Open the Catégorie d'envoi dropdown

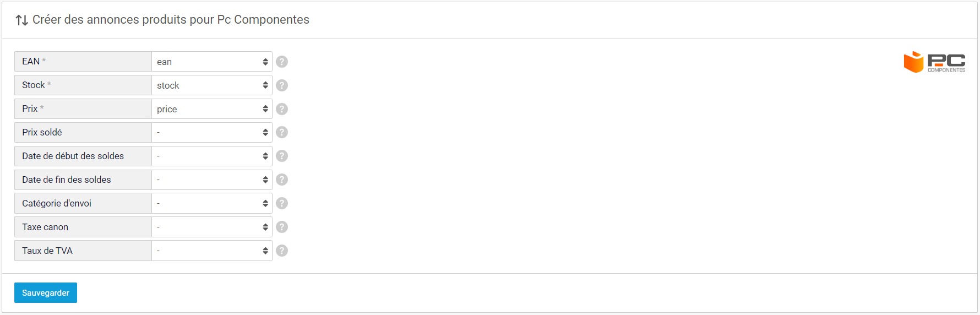212,203
